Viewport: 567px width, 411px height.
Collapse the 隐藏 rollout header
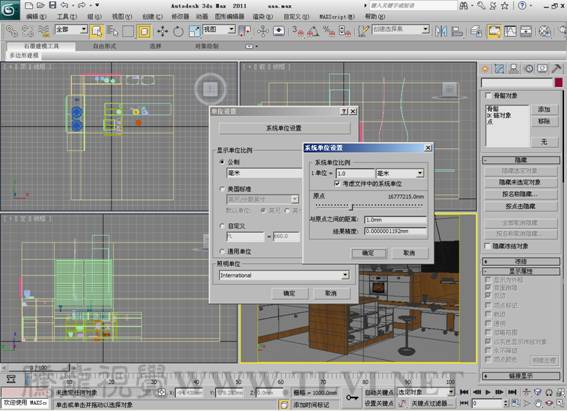pyautogui.click(x=521, y=160)
